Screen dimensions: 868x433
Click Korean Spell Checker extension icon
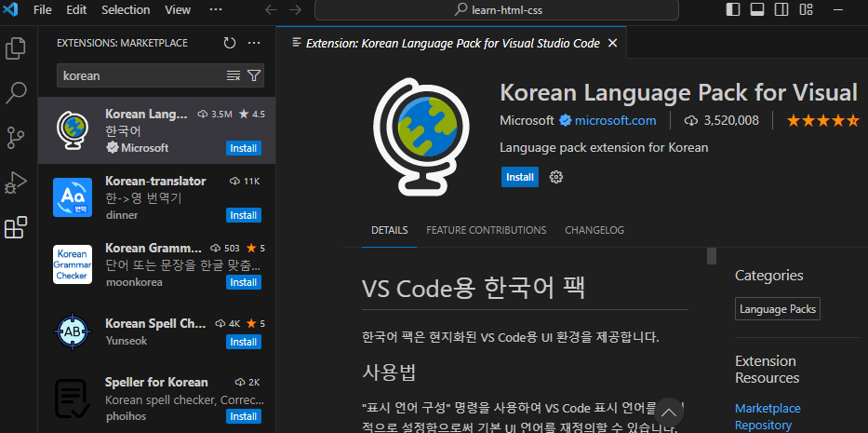point(73,332)
